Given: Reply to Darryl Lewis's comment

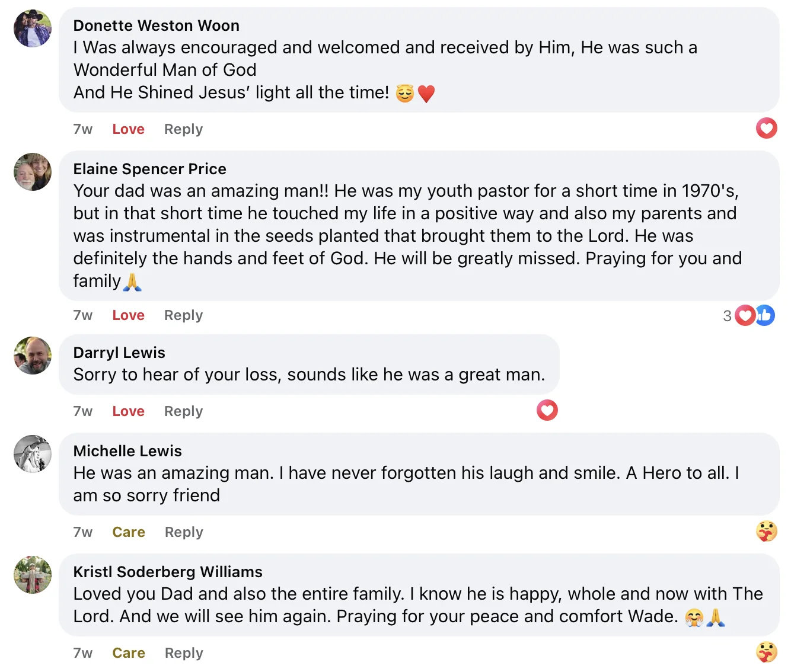Looking at the screenshot, I should pos(183,411).
